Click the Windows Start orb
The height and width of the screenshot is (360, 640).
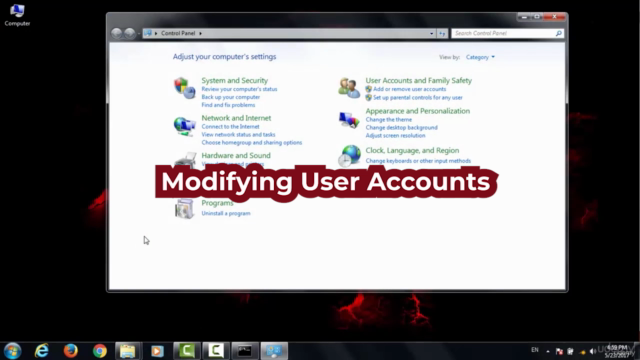(x=13, y=351)
